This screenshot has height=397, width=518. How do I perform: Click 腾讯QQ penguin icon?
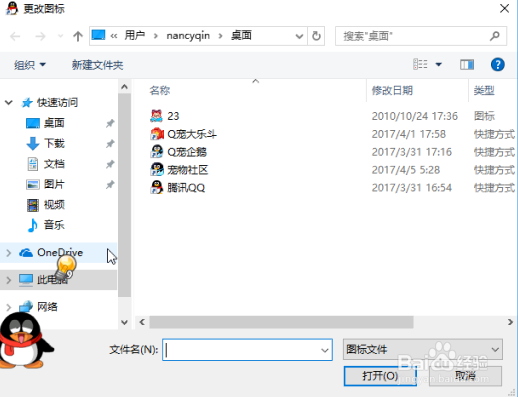(157, 188)
